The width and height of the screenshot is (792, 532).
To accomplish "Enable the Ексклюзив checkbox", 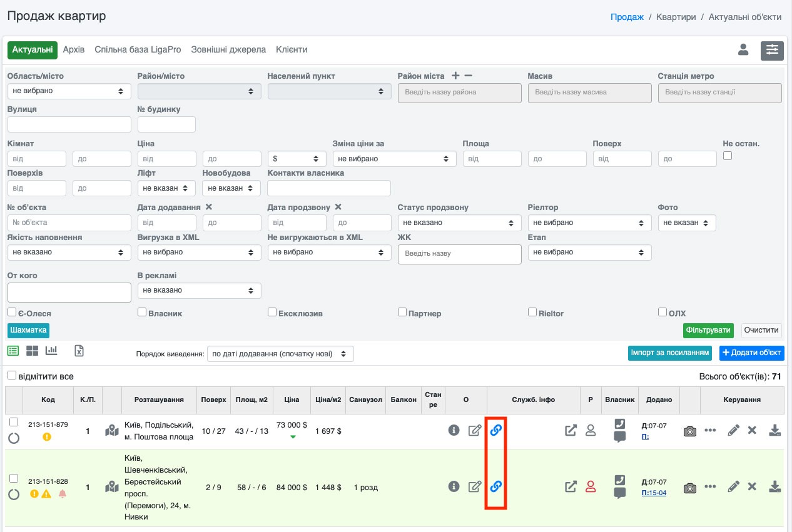I will coord(272,312).
